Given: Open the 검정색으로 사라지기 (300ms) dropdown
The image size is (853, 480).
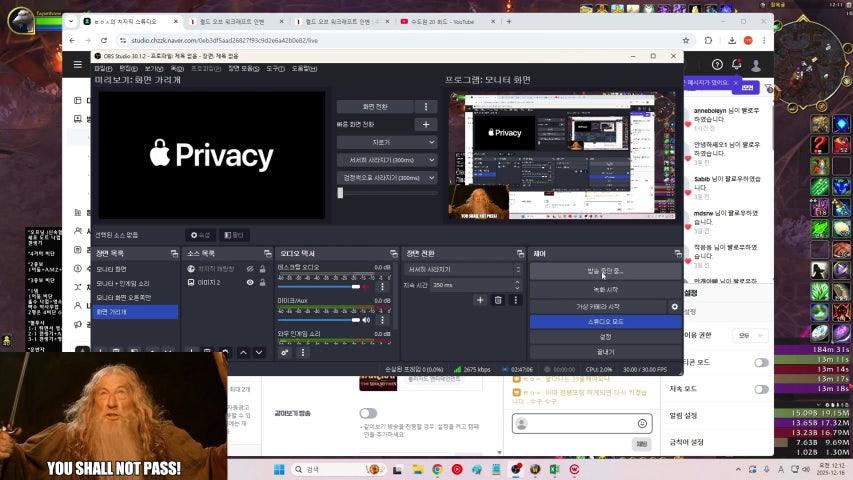Looking at the screenshot, I should click(x=387, y=178).
